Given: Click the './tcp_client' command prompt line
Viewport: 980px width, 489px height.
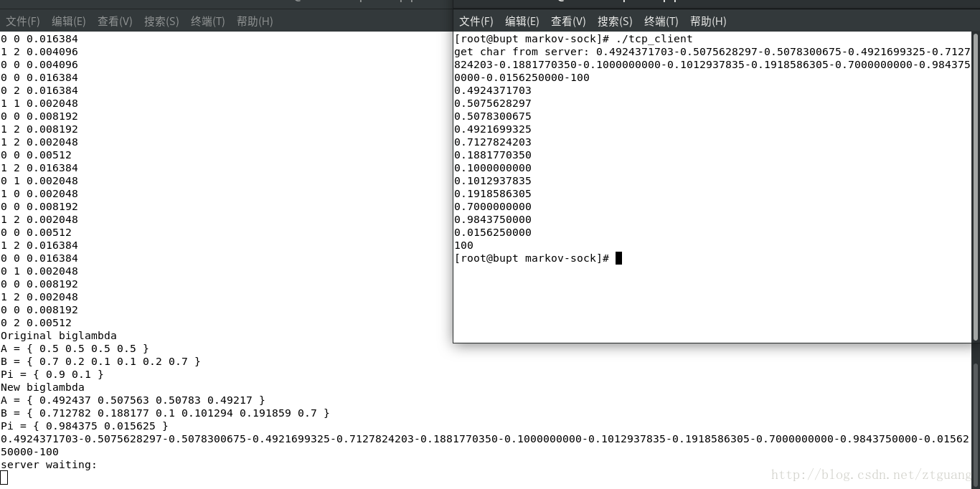Looking at the screenshot, I should [574, 39].
